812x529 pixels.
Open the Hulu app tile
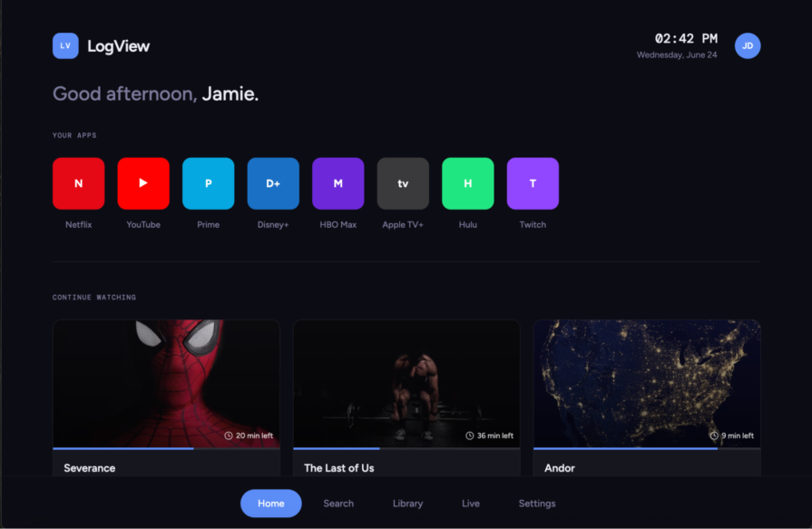(x=467, y=183)
